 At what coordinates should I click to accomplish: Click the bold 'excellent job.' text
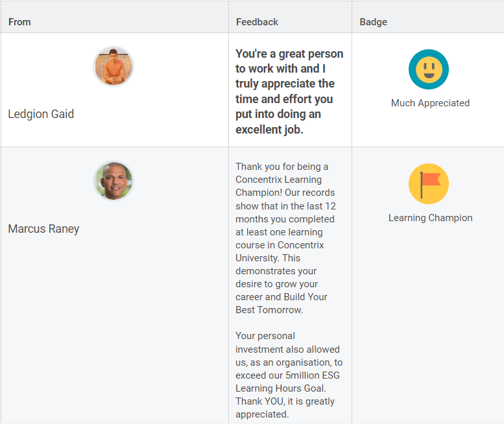269,130
